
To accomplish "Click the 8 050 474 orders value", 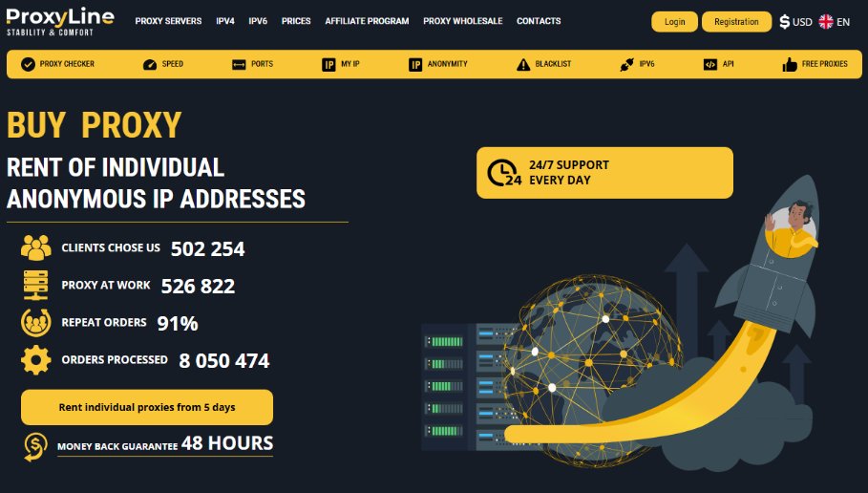I will [x=224, y=361].
